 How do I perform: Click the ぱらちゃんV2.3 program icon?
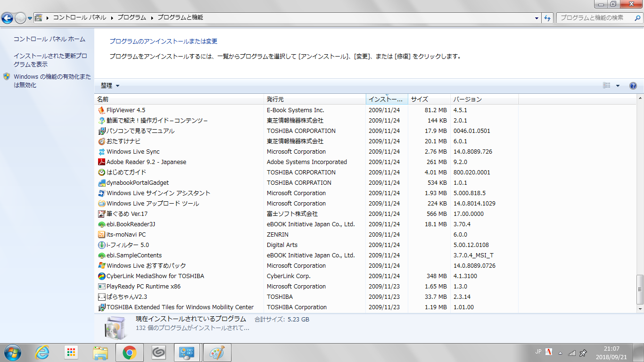[x=101, y=297]
